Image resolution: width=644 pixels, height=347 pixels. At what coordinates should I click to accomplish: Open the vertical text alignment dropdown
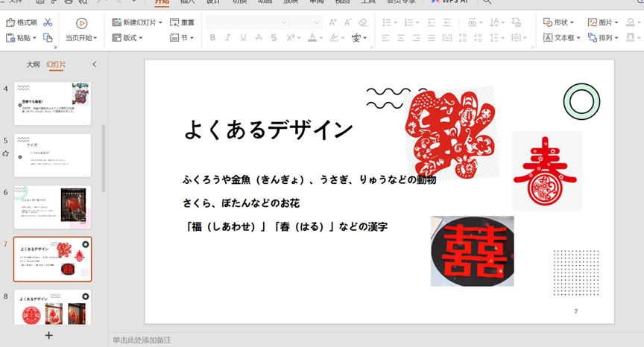coord(519,38)
